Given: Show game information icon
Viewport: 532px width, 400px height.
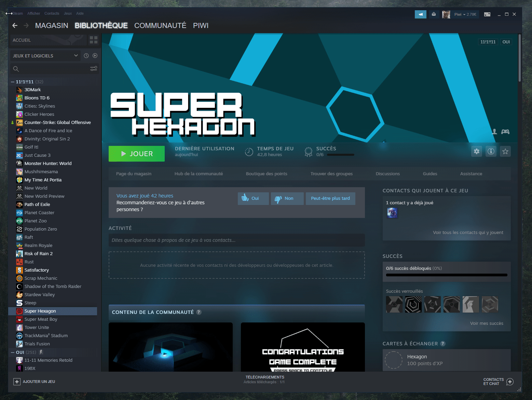Looking at the screenshot, I should 491,151.
